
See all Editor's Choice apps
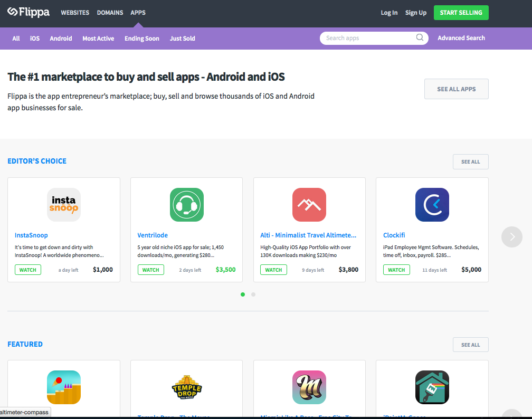click(x=471, y=162)
